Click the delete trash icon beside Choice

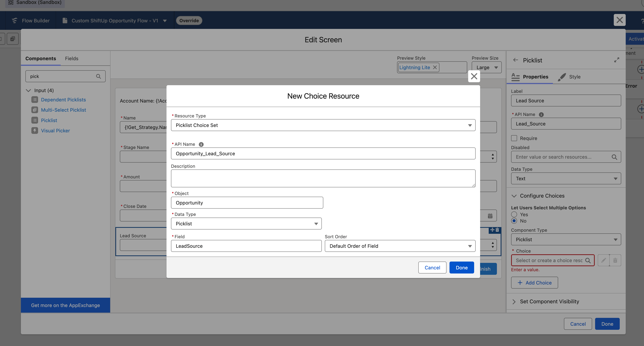click(615, 260)
